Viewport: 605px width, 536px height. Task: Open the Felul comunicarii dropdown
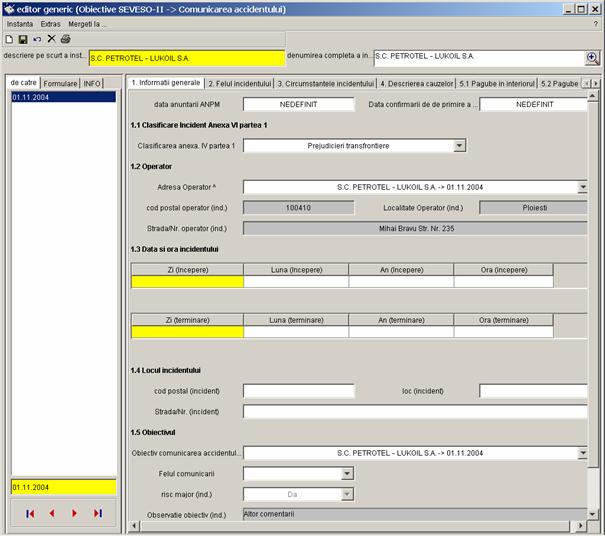coord(347,473)
